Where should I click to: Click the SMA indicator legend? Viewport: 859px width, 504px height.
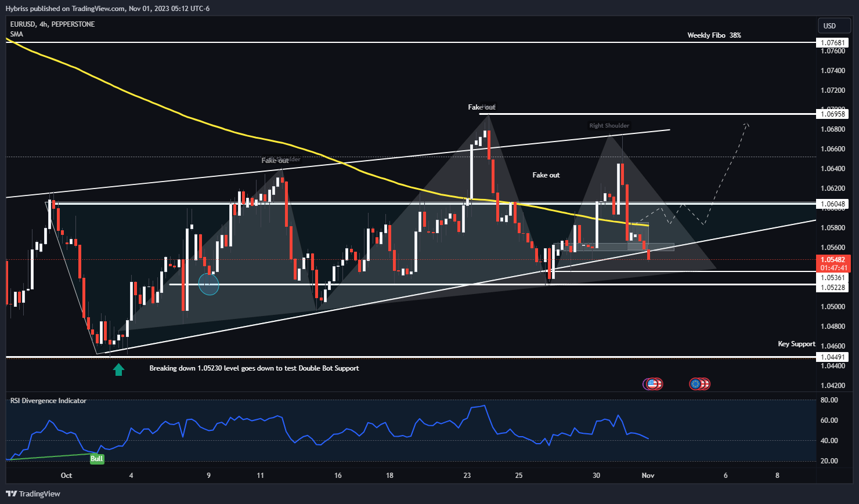pos(17,34)
